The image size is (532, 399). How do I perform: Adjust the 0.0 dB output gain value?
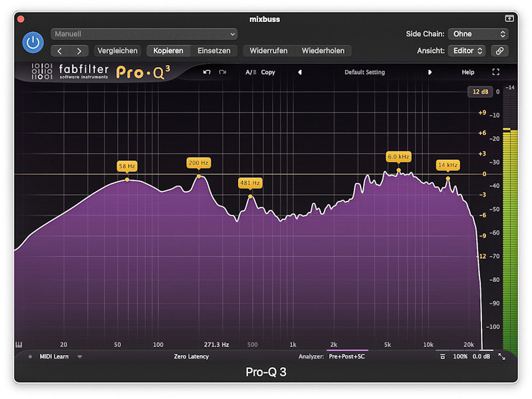point(481,356)
